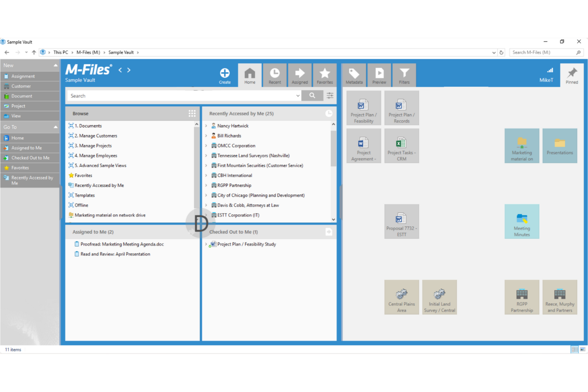The height and width of the screenshot is (392, 588).
Task: Open Checked Out to Me in sidebar
Action: (30, 158)
